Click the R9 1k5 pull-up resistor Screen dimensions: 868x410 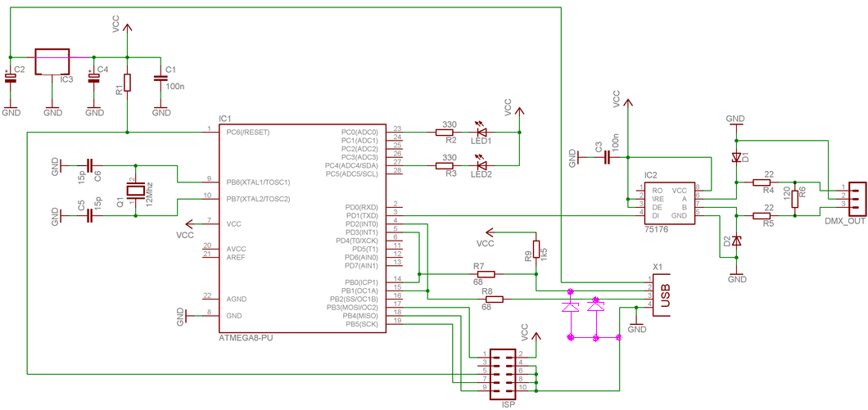click(536, 249)
